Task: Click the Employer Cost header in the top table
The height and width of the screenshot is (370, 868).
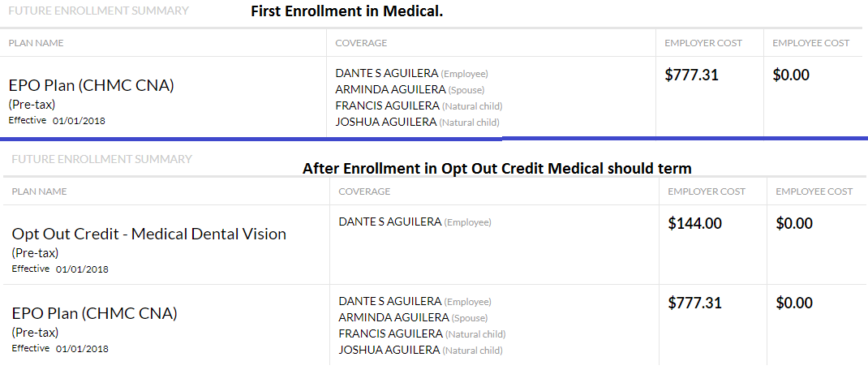Action: click(703, 43)
